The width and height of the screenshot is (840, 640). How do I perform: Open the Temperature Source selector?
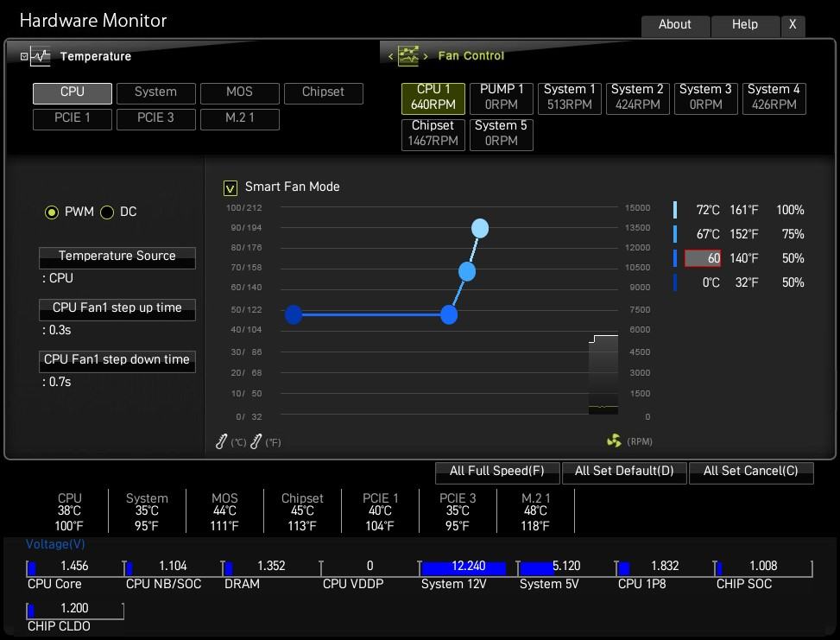117,257
